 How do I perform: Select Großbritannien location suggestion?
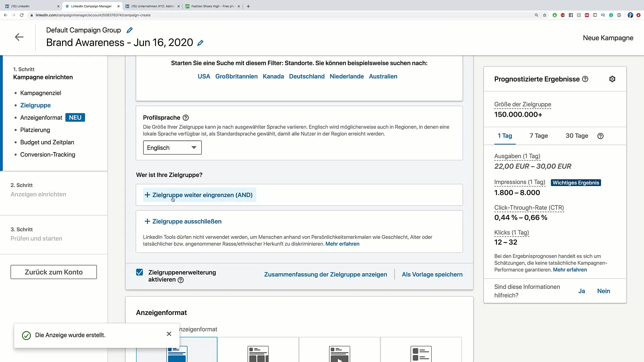236,76
